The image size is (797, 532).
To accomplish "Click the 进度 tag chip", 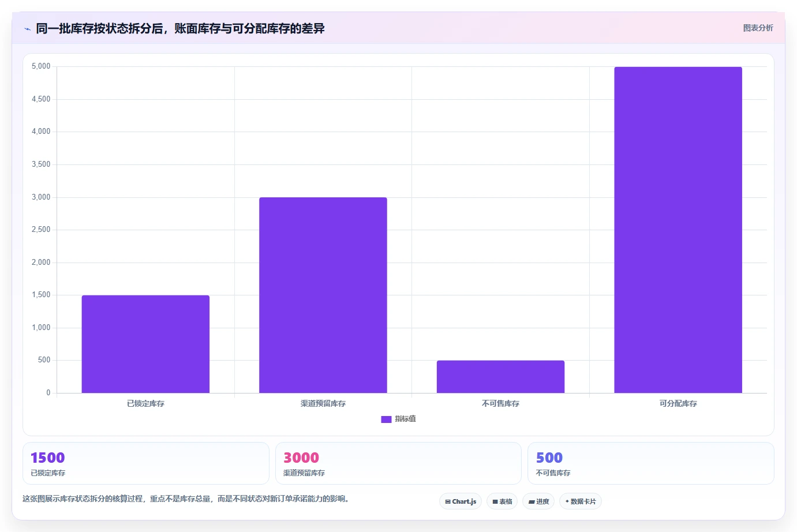I will tap(538, 501).
